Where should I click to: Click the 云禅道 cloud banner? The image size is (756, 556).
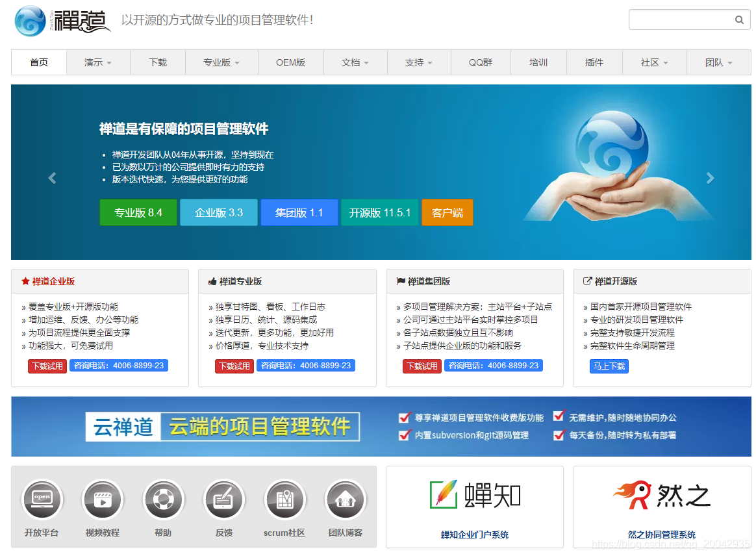(381, 427)
